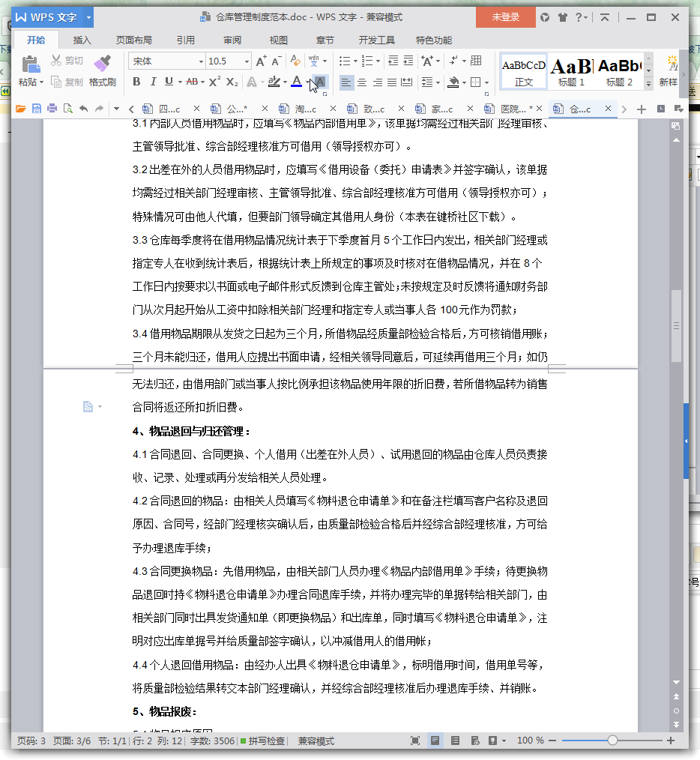
Task: Click the skin shirt icon in title bar
Action: coord(562,17)
